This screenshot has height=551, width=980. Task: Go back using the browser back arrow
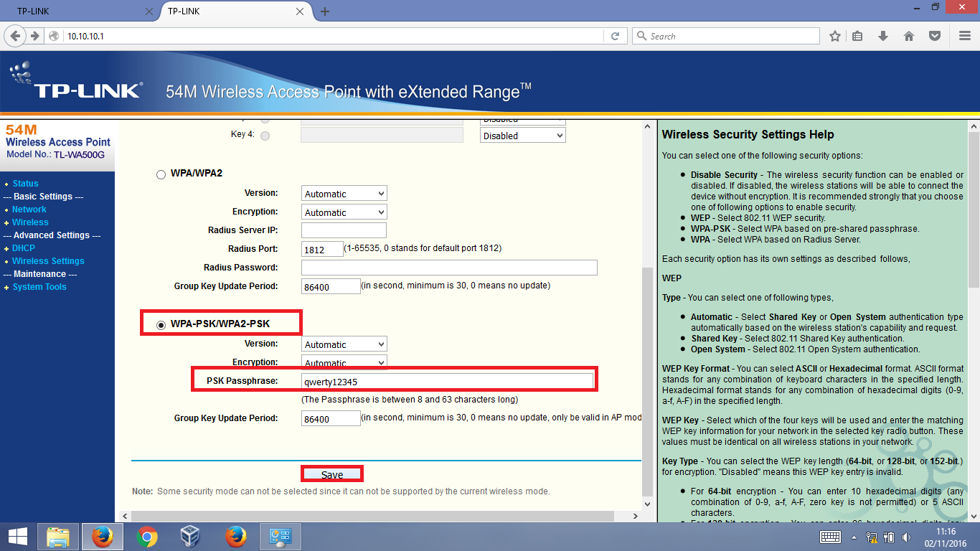pyautogui.click(x=16, y=36)
